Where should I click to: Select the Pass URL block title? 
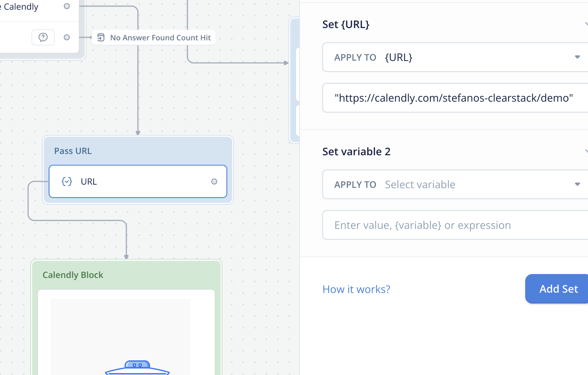pyautogui.click(x=73, y=151)
